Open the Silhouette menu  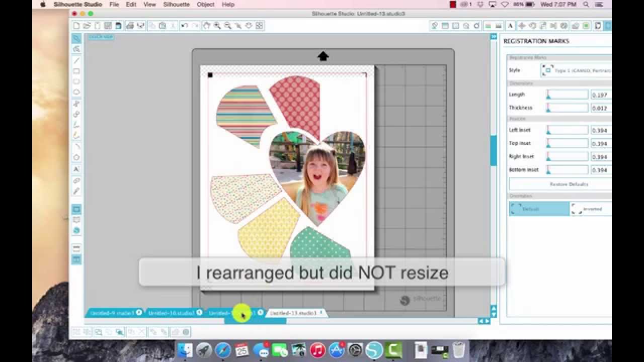point(176,5)
